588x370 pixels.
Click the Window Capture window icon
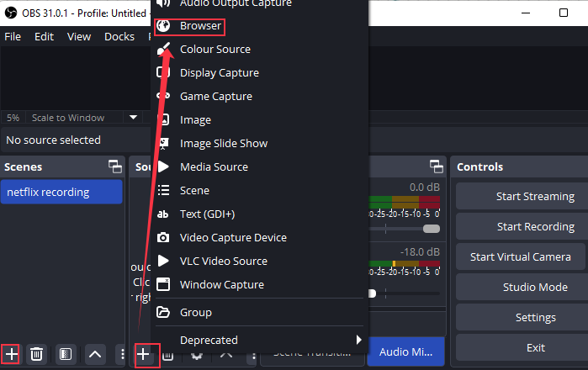pyautogui.click(x=163, y=284)
